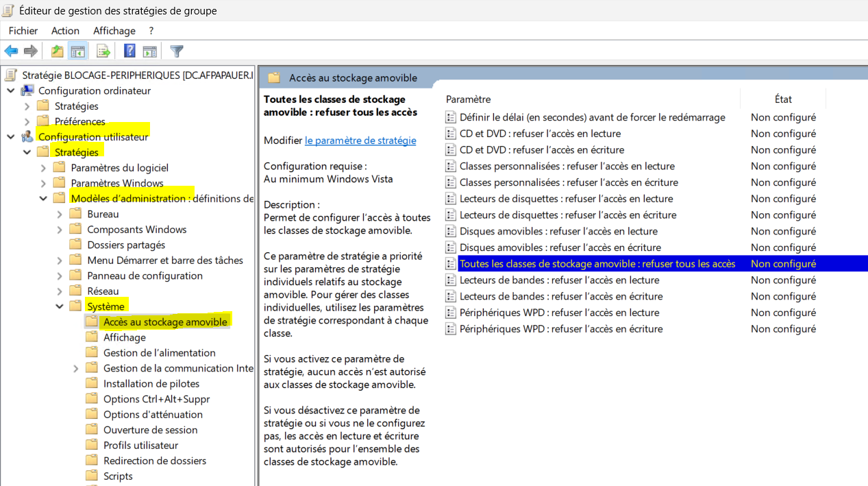Screen dimensions: 868x486
Task: Open Help via the question mark icon
Action: pyautogui.click(x=129, y=51)
